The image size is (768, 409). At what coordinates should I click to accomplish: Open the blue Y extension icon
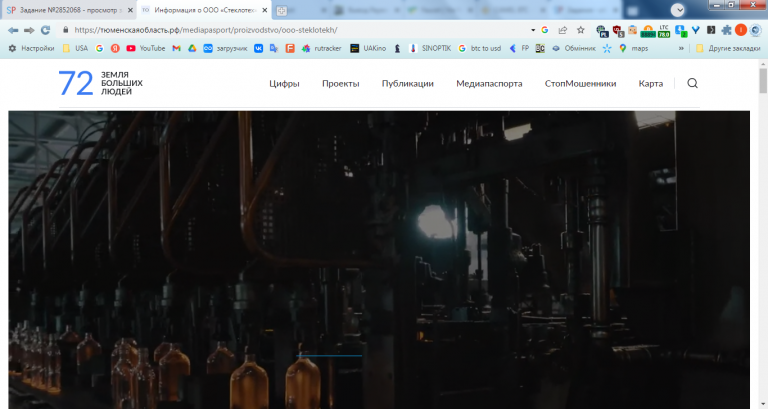pos(696,30)
